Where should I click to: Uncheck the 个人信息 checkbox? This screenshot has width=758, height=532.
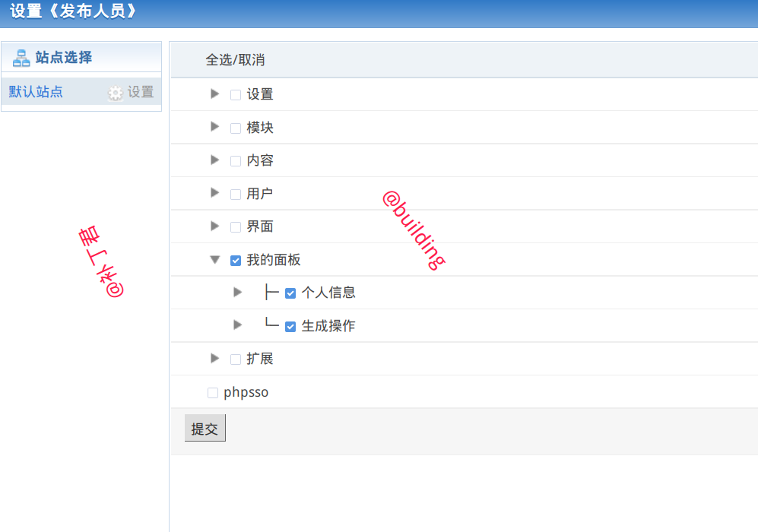290,292
